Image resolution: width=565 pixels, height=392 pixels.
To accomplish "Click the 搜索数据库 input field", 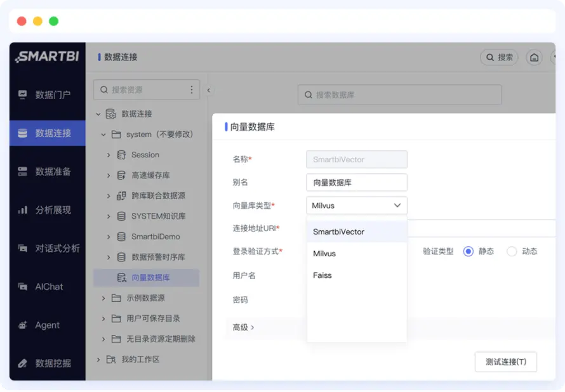I will pyautogui.click(x=399, y=95).
